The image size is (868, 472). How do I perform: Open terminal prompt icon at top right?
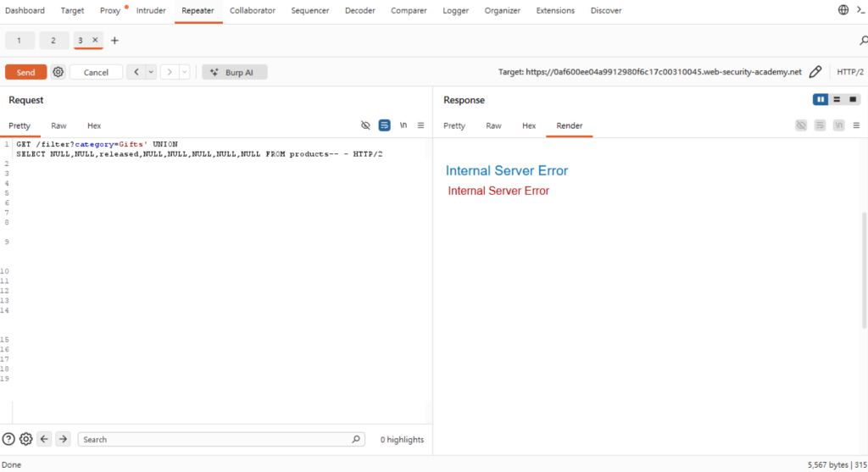(x=861, y=10)
